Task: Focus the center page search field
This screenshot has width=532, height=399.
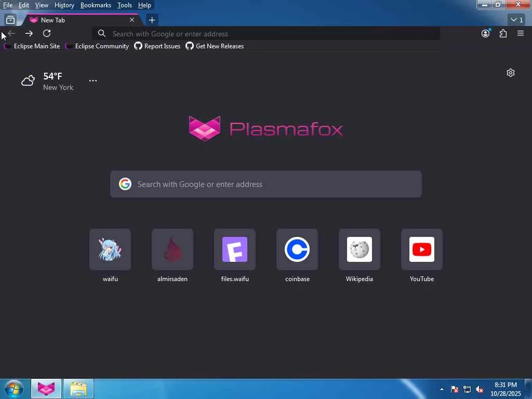Action: click(266, 184)
